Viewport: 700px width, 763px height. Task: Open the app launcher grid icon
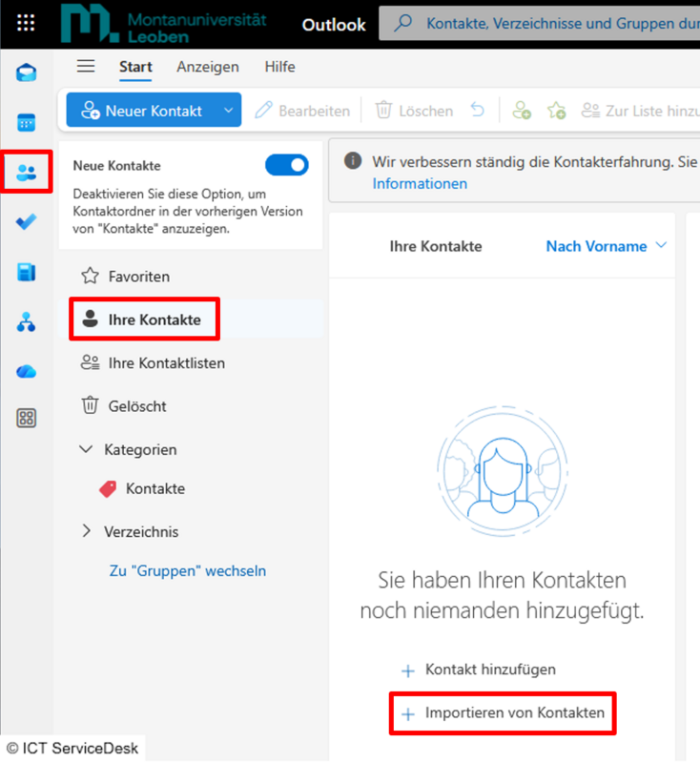pos(27,24)
